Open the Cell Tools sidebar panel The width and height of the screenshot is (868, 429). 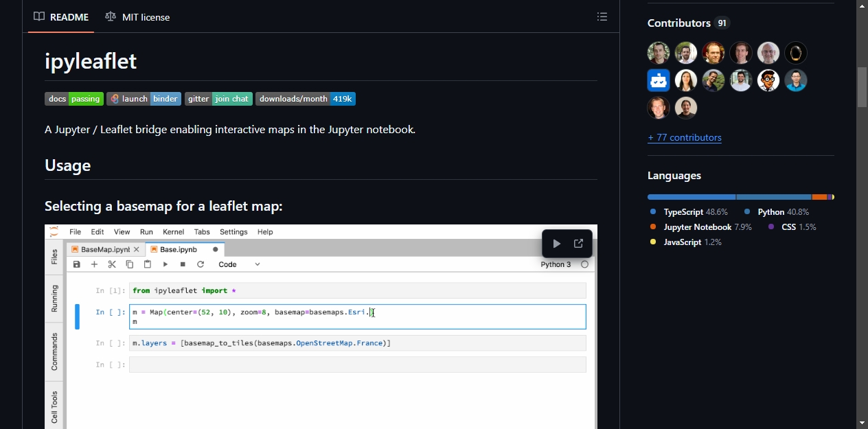click(x=54, y=407)
